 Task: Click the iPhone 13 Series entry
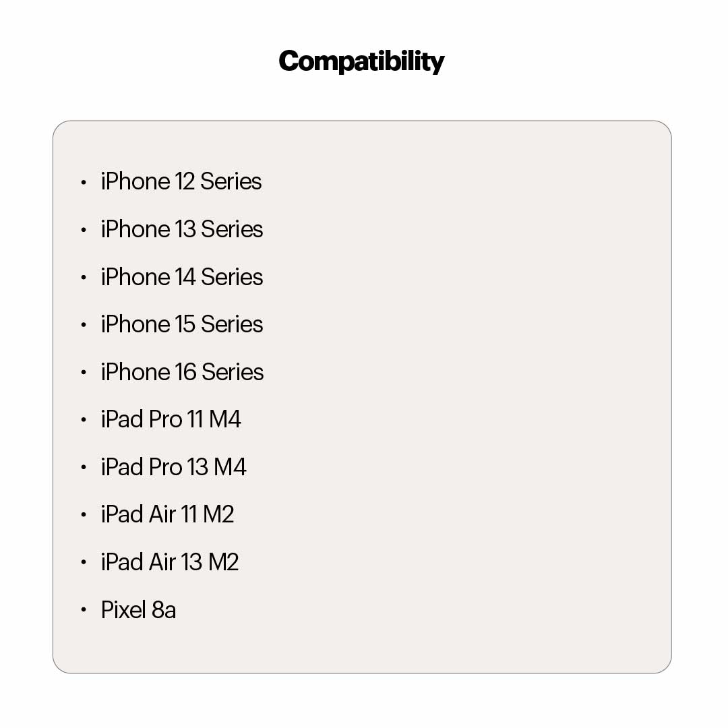tap(181, 229)
